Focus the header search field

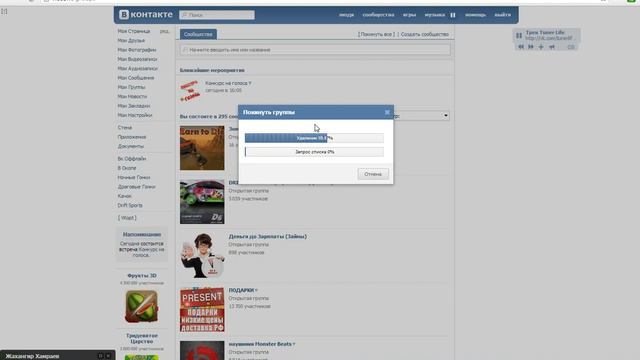click(217, 15)
